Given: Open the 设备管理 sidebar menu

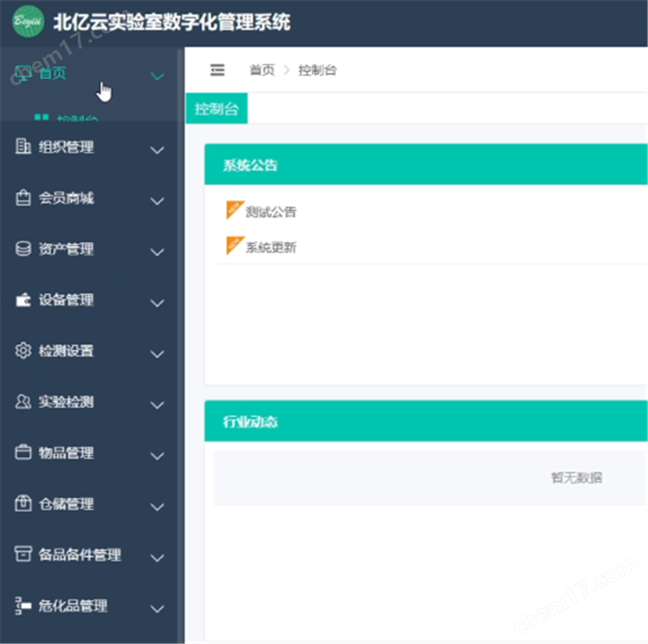Looking at the screenshot, I should click(x=88, y=300).
